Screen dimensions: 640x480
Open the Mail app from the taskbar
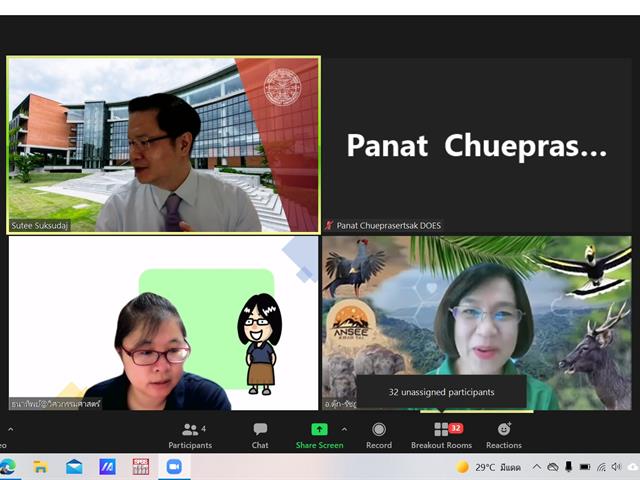(74, 467)
